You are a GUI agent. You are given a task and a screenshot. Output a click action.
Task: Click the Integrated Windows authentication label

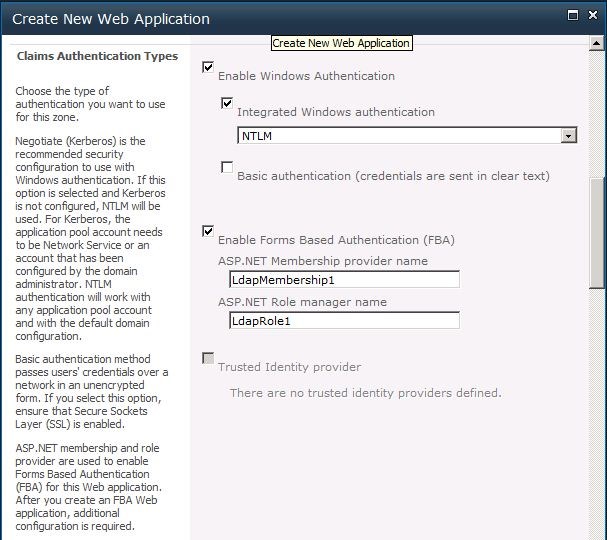point(336,112)
